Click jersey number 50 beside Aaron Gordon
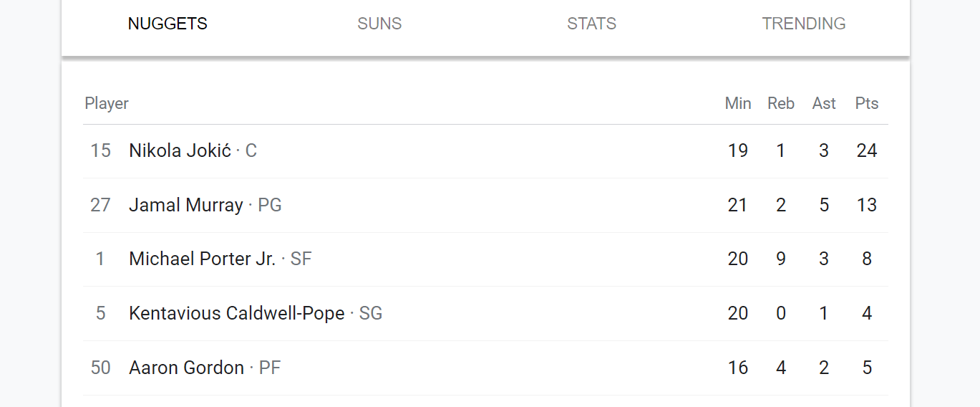980x407 pixels. coord(100,368)
